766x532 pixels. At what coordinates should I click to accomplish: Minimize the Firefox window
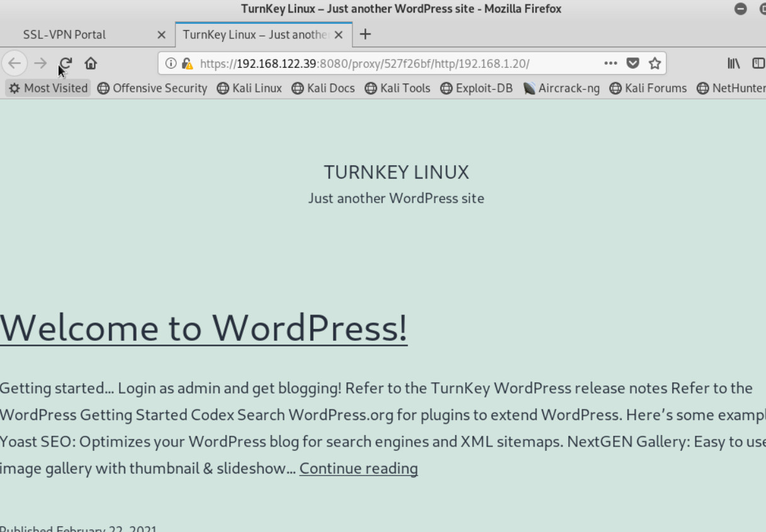coord(741,9)
